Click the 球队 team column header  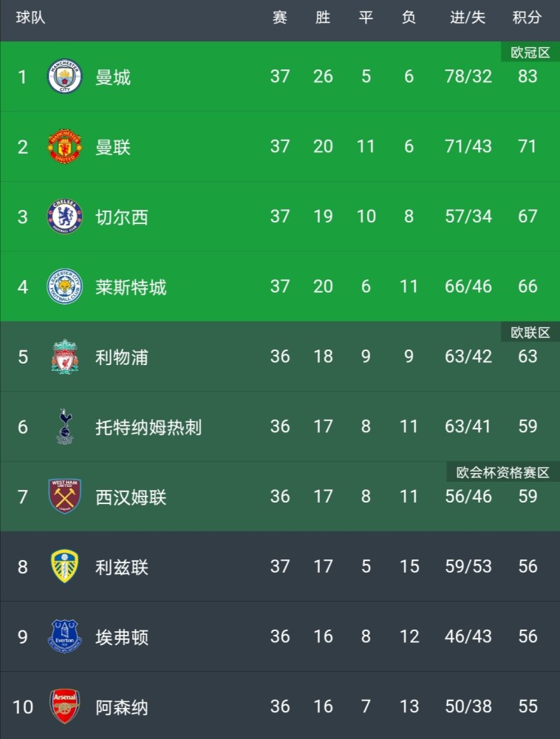click(x=30, y=18)
